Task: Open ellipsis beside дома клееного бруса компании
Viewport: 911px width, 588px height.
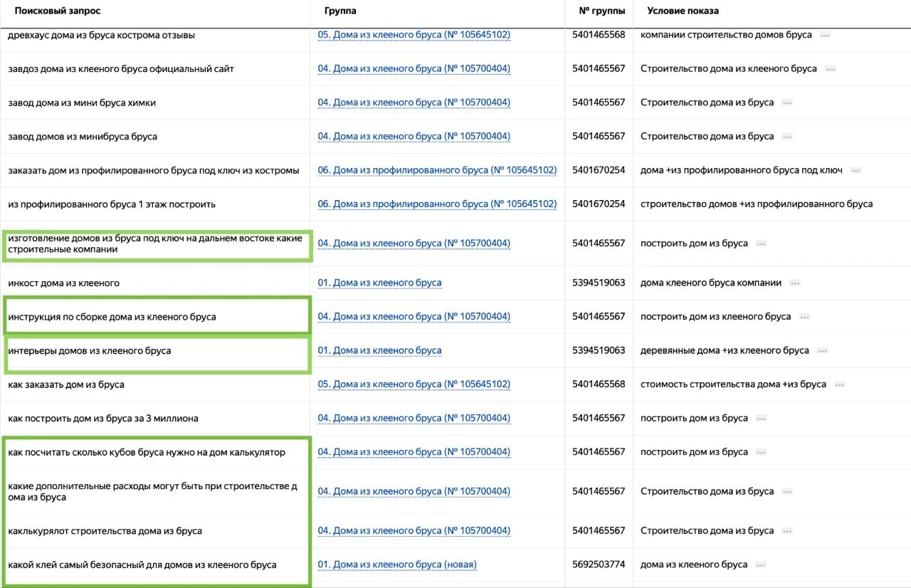Action: [x=795, y=283]
